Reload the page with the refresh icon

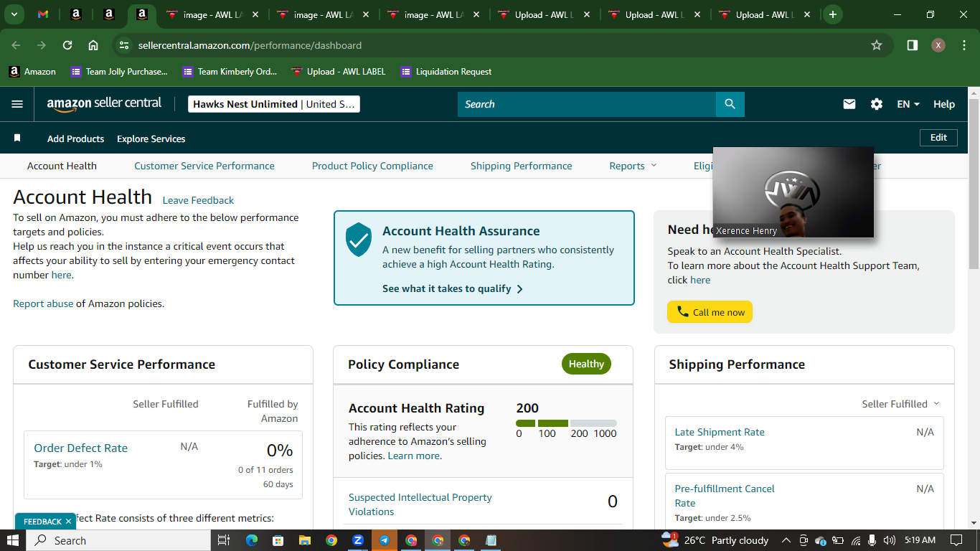pos(67,45)
